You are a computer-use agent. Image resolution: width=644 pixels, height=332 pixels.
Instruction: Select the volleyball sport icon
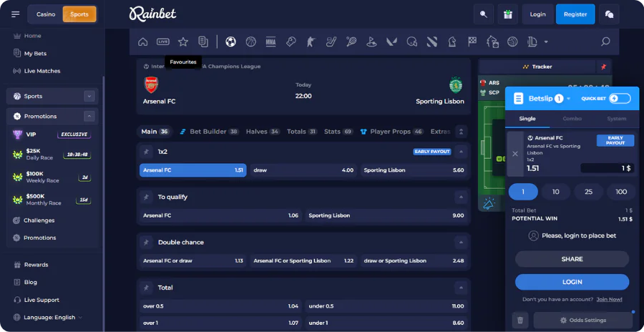[512, 41]
